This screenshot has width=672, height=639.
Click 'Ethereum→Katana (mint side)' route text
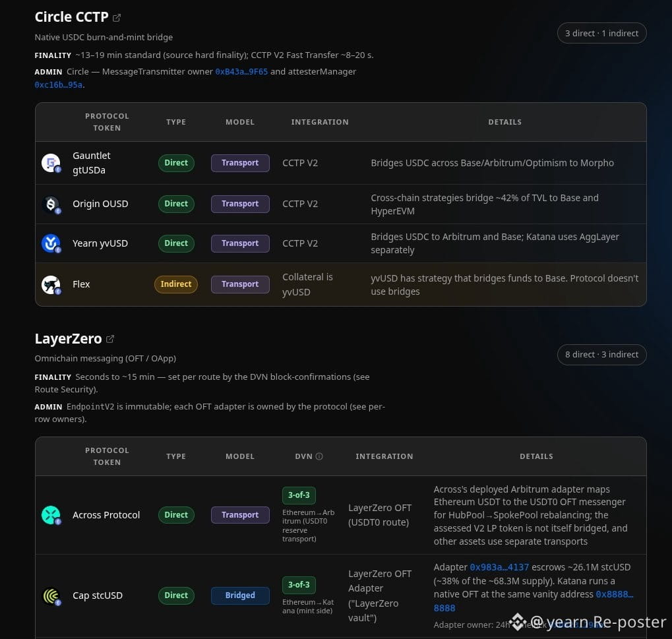pyautogui.click(x=308, y=607)
